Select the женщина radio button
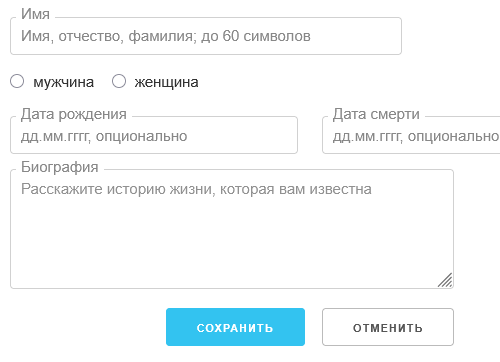 click(119, 81)
